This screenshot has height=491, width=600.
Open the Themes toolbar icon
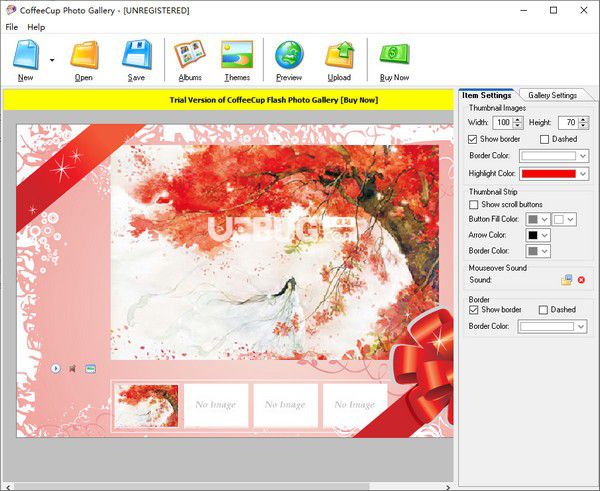pyautogui.click(x=237, y=55)
